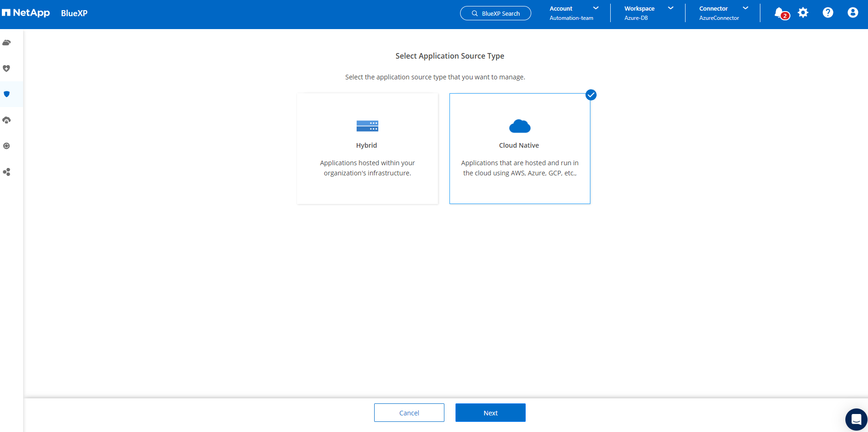Screen dimensions: 868x432
Task: Click the BlueXP Search field
Action: tap(496, 13)
